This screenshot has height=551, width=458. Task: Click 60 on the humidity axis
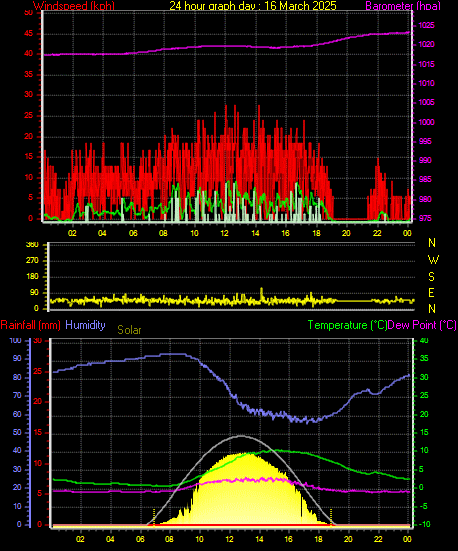pyautogui.click(x=17, y=414)
